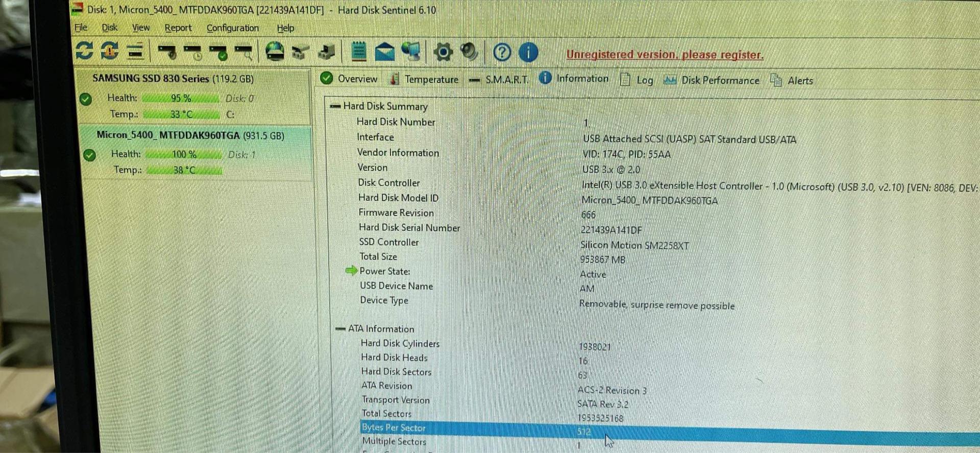Click the blue Refresh arrows toolbar icon
980x453 pixels.
(x=84, y=51)
